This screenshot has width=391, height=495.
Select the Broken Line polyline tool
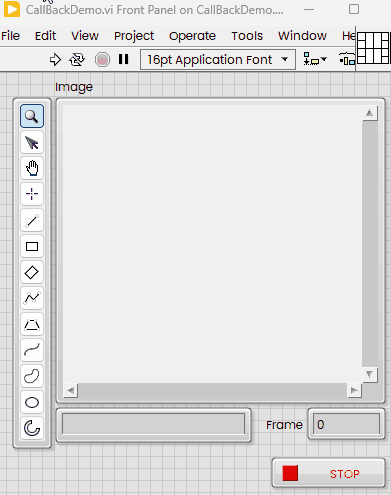point(32,298)
